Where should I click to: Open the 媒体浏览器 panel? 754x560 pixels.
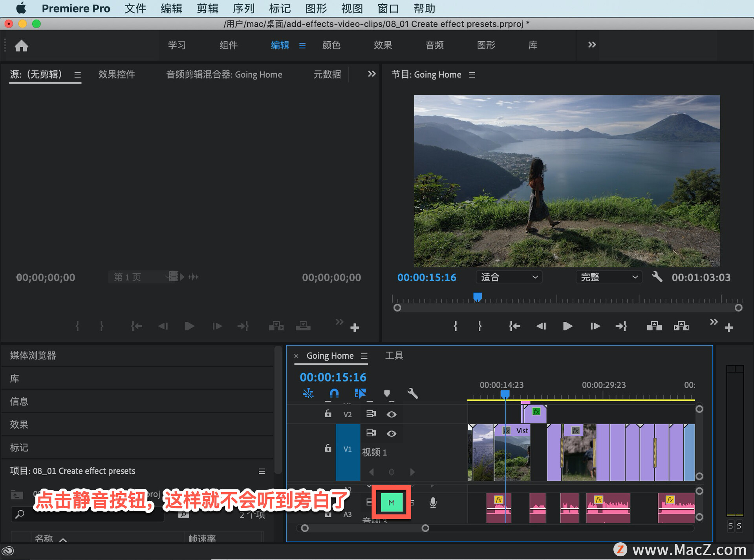pos(33,356)
